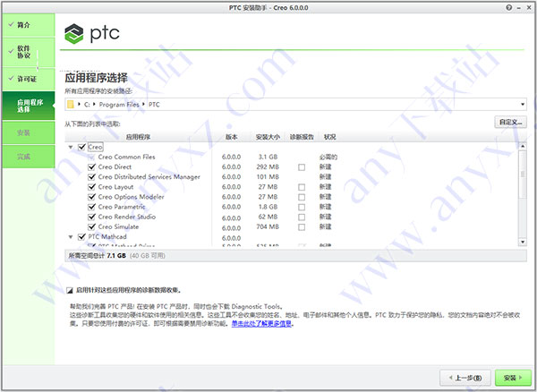Click the 3.1 GB size value
The width and height of the screenshot is (537, 392).
268,157
